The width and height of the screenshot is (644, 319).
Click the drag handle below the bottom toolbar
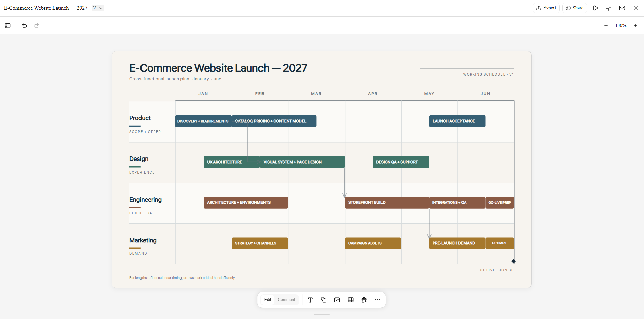pos(322,315)
